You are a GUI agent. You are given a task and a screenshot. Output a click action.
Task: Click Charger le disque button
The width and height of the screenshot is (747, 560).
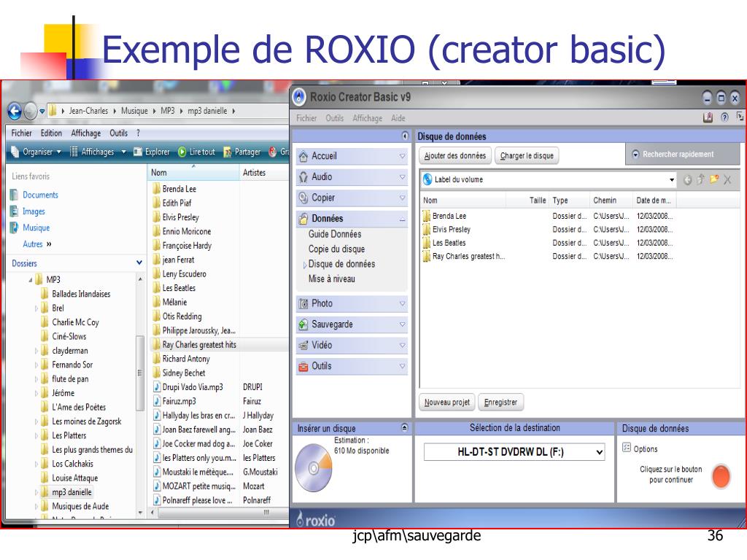tap(527, 156)
